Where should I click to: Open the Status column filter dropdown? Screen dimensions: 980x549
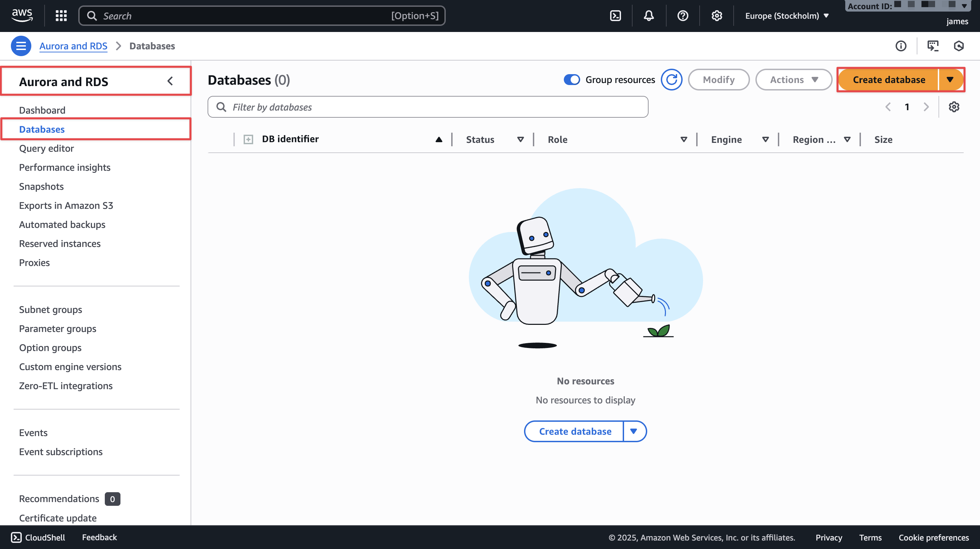(520, 139)
